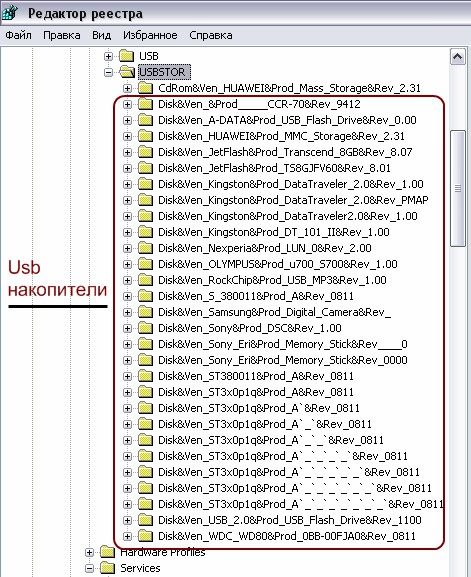Collapse the Services key

(x=89, y=569)
